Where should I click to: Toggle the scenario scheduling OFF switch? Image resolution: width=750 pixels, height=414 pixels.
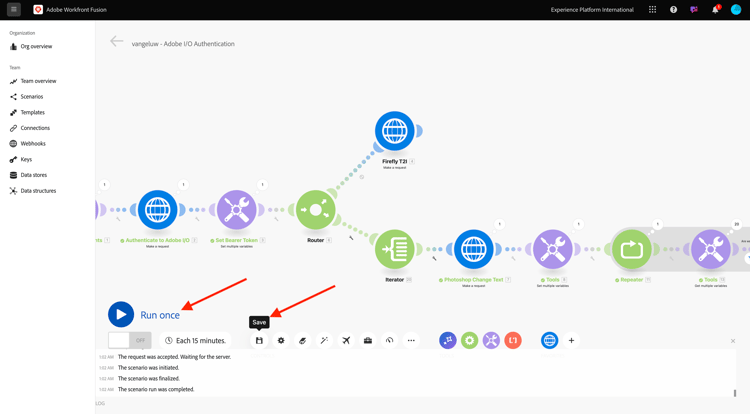coord(130,340)
